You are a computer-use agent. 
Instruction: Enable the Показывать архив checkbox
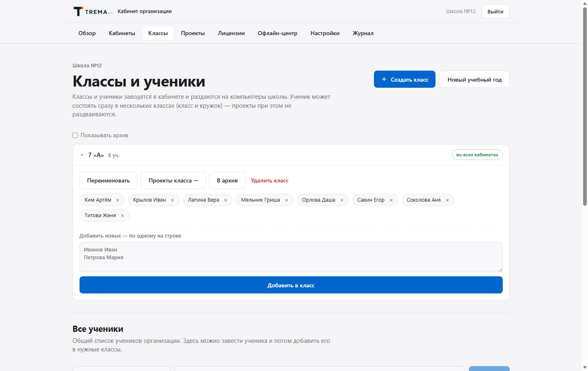[75, 136]
